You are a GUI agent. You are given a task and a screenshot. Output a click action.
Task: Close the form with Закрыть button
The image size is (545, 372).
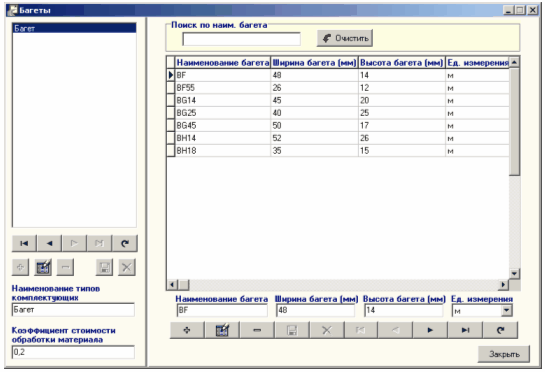tap(504, 354)
